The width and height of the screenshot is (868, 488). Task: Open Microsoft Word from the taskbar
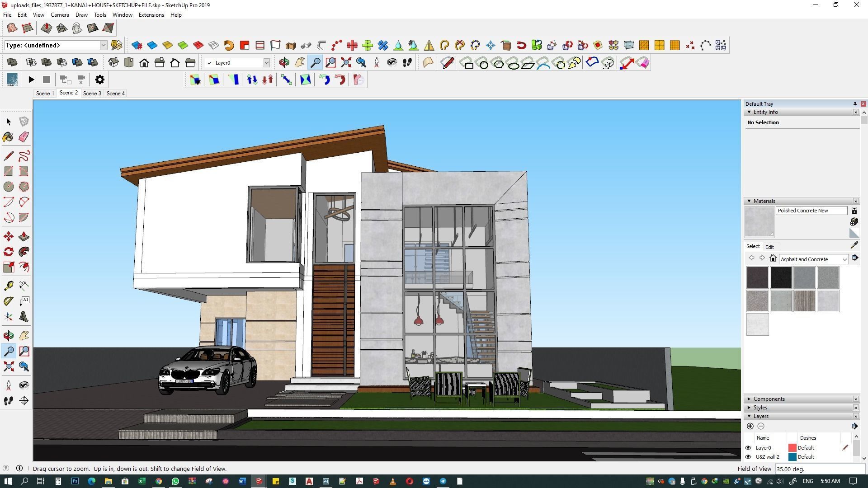(x=242, y=481)
